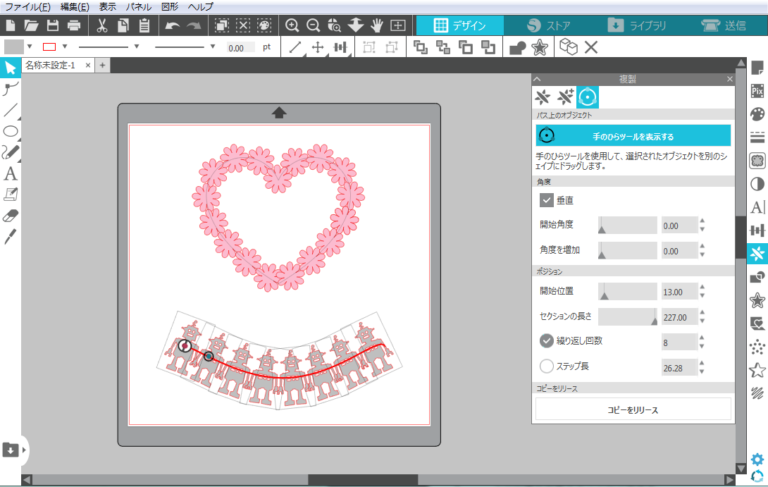The height and width of the screenshot is (487, 768).
Task: Select the 繰り返し回数 radio option
Action: [546, 341]
